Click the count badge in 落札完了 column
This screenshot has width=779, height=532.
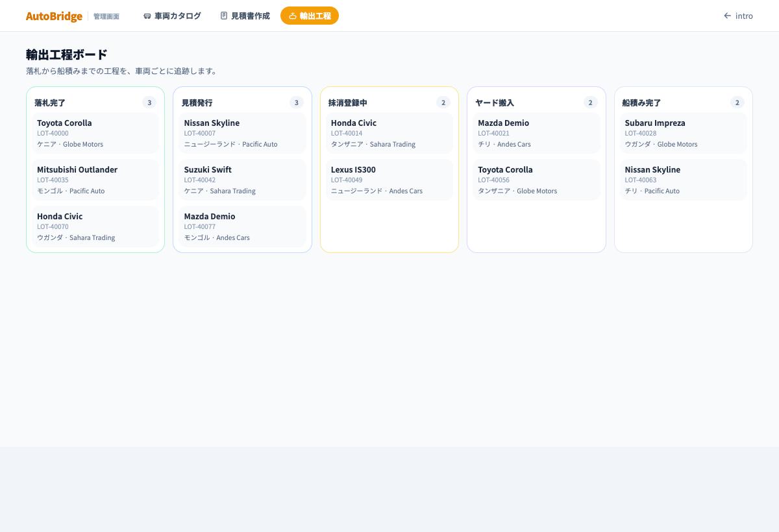pyautogui.click(x=149, y=103)
